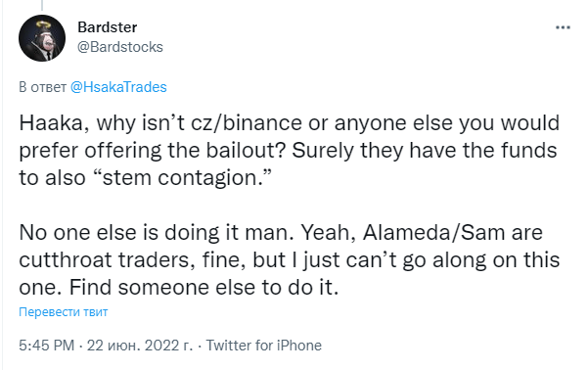588x370 pixels.
Task: Click Bardster's profile avatar picture
Action: (42, 38)
